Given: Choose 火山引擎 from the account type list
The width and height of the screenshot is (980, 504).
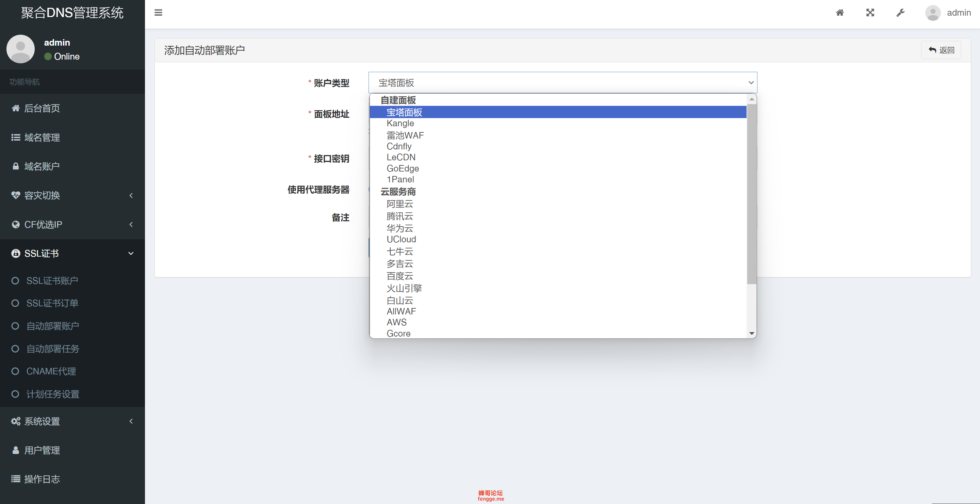Looking at the screenshot, I should click(558, 288).
